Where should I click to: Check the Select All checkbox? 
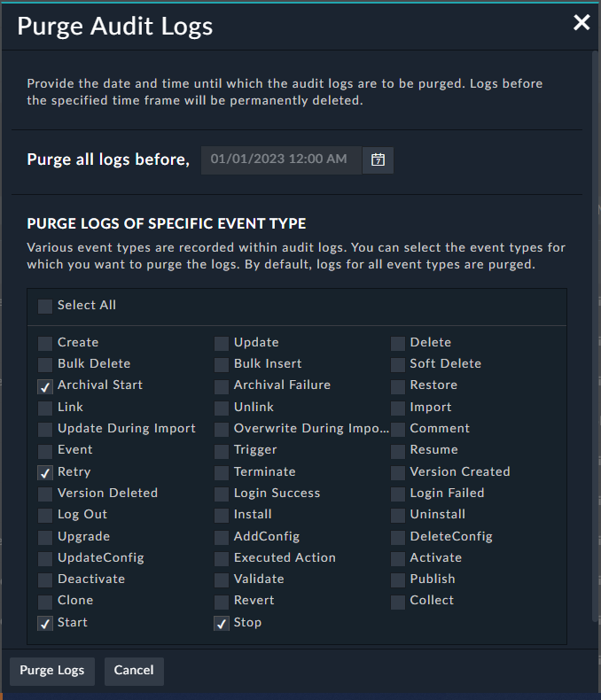coord(45,306)
